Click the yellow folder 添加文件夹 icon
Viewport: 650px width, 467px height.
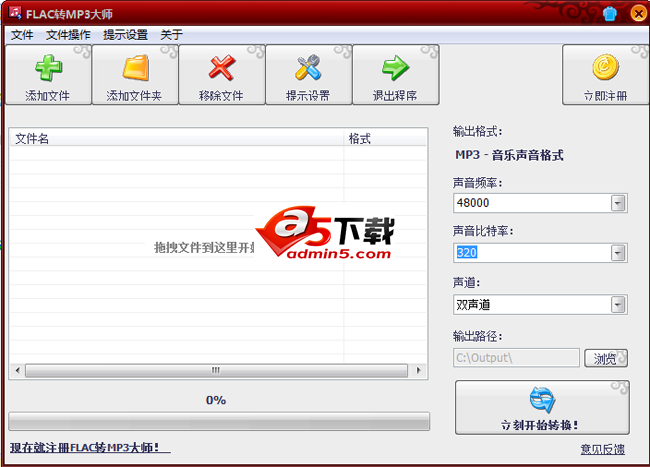136,68
